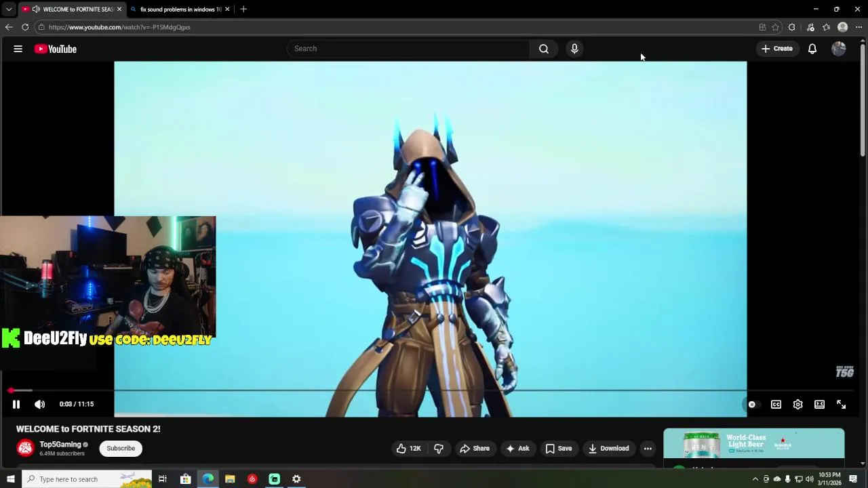Mute the video using the speaker icon
The image size is (868, 488).
point(40,405)
